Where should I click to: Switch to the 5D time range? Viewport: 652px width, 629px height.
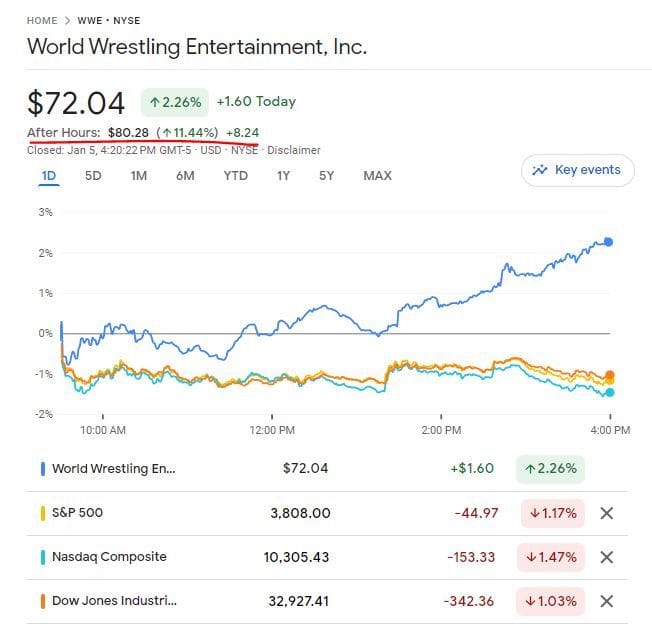(93, 176)
